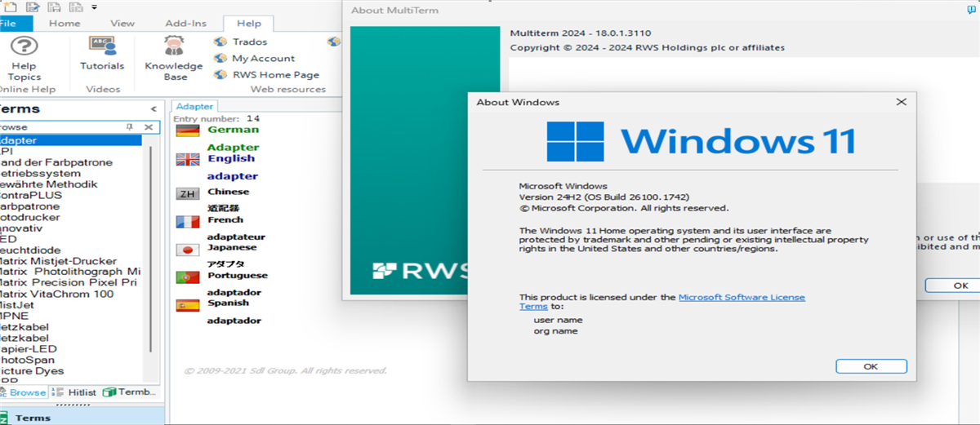
Task: Select the Help ribbon tab
Action: [249, 24]
